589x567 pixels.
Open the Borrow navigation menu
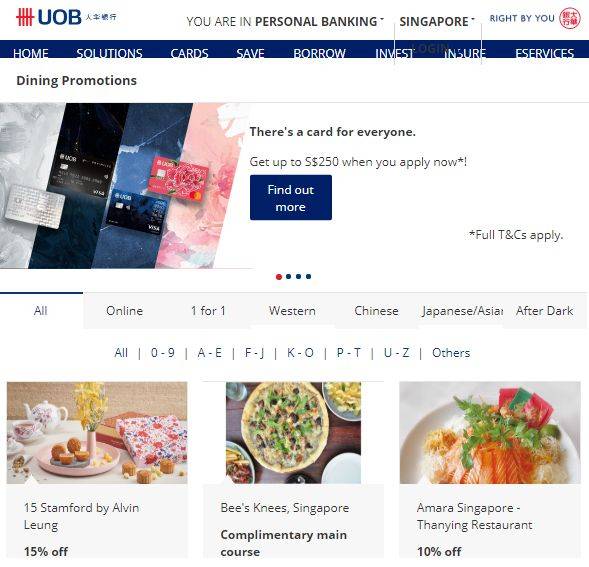319,53
